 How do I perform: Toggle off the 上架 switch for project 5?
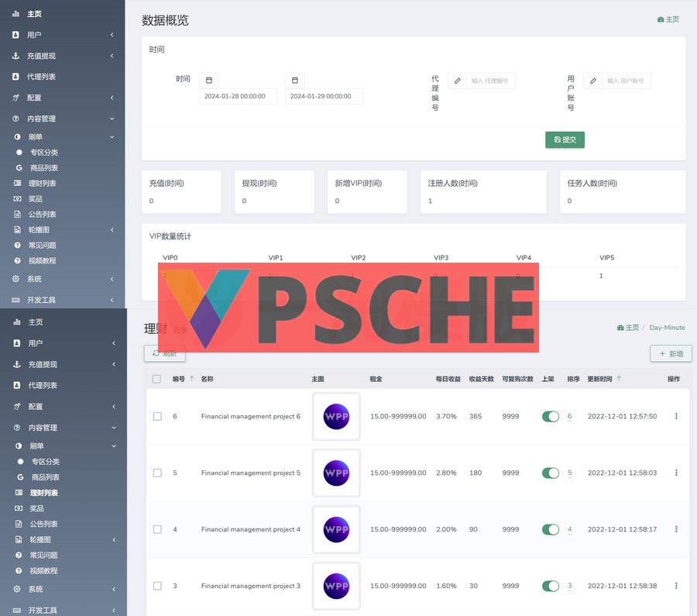[550, 473]
